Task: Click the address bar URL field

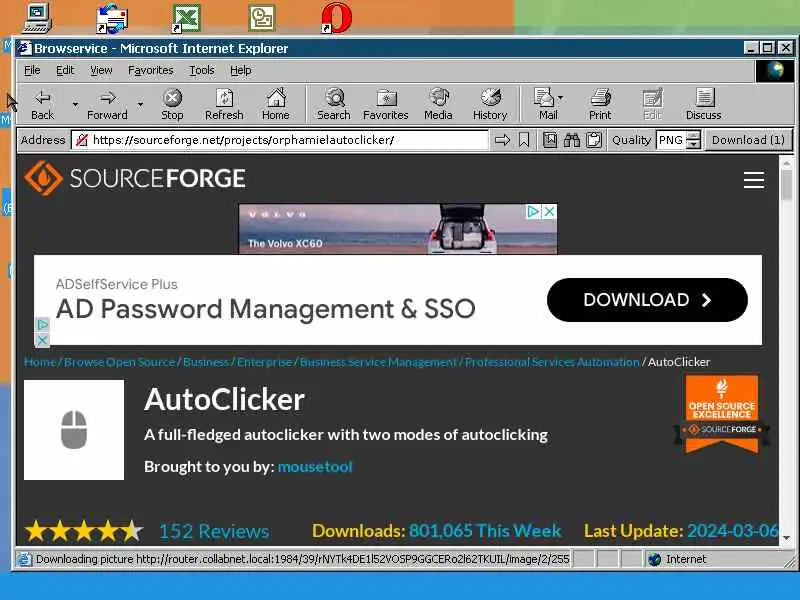Action: click(x=280, y=140)
